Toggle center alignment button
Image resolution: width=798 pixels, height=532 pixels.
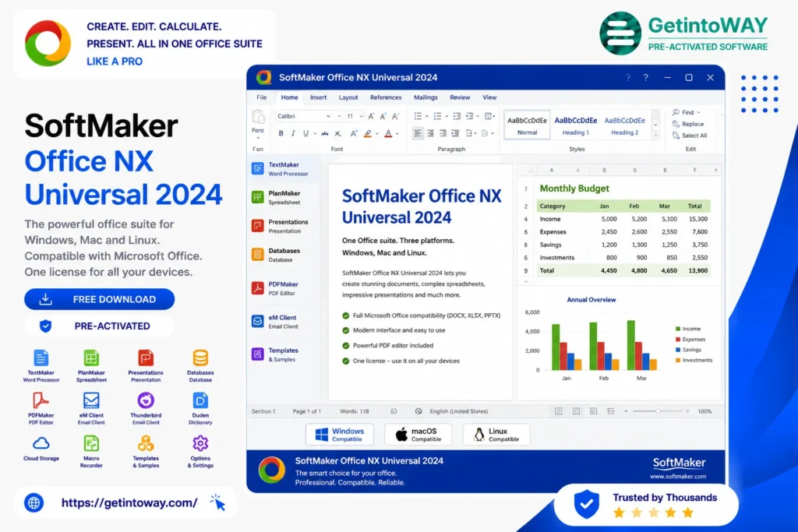pos(430,133)
